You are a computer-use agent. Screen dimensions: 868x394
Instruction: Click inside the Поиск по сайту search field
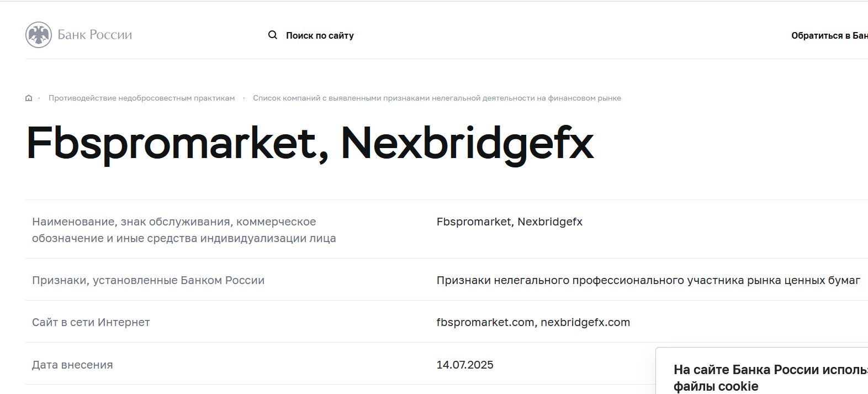[x=320, y=34]
